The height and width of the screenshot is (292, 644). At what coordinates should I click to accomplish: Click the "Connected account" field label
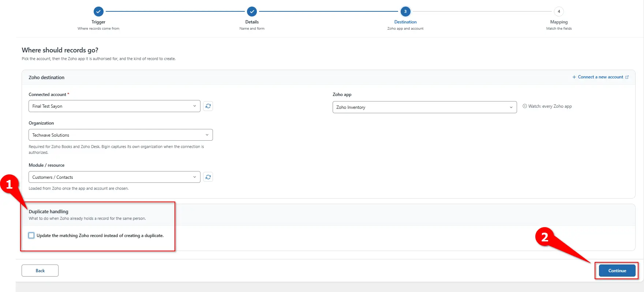pos(48,95)
